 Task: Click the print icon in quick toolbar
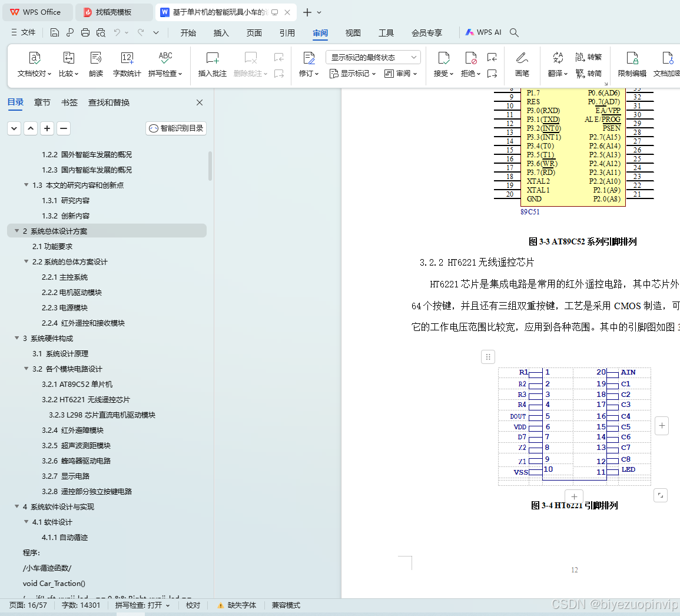coord(85,32)
